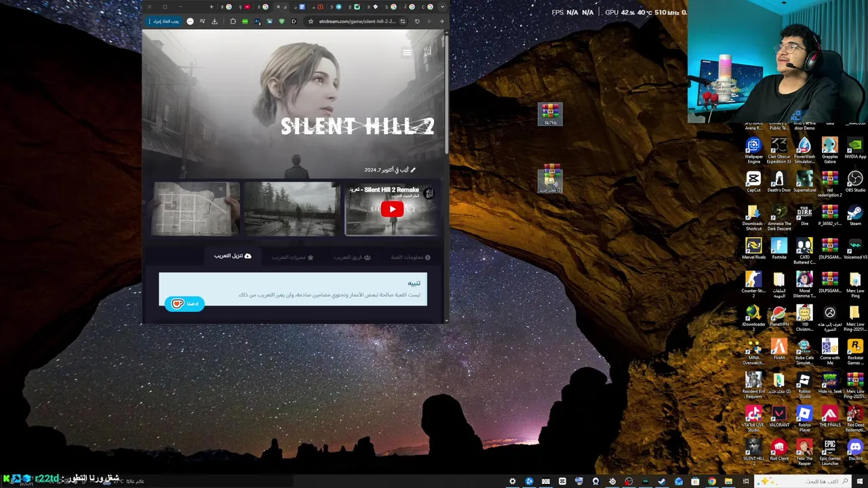Reload the page in Chrome
Image resolution: width=868 pixels, height=488 pixels.
point(417,21)
